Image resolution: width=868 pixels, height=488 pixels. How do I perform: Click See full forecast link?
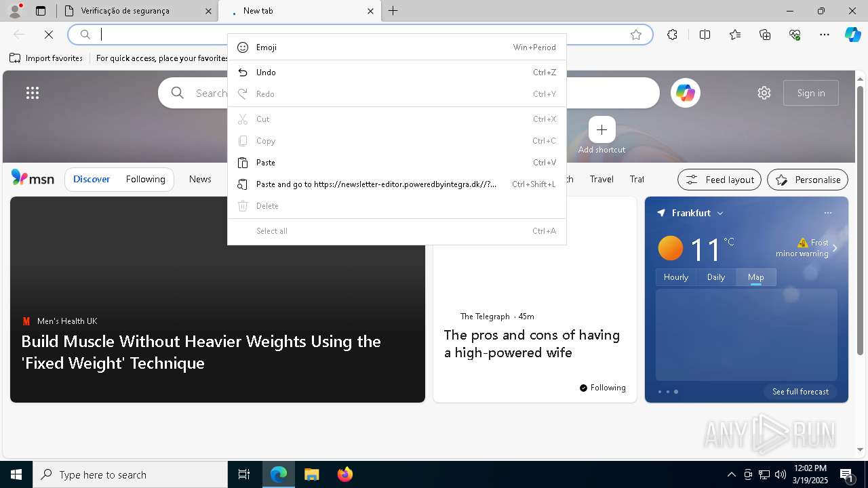[x=800, y=392]
